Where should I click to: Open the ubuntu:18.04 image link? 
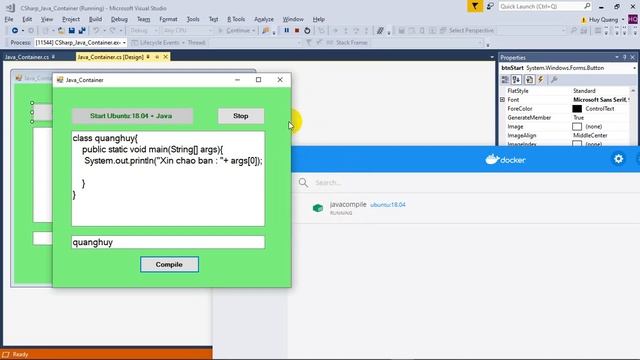388,205
